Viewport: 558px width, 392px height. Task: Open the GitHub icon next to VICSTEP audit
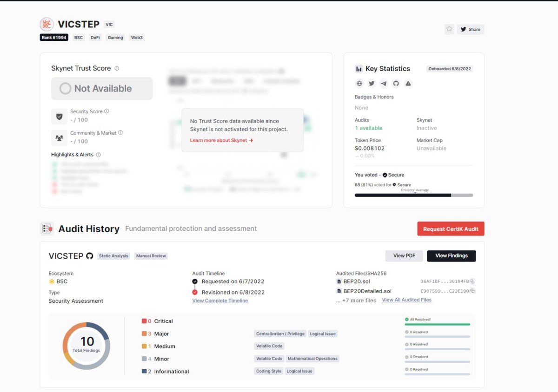(x=90, y=256)
